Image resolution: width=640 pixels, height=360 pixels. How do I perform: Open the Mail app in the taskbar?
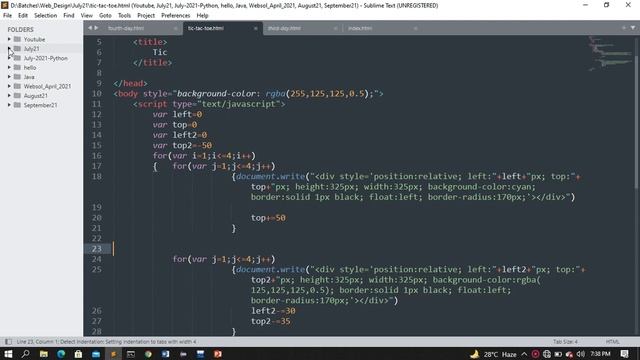[96, 354]
